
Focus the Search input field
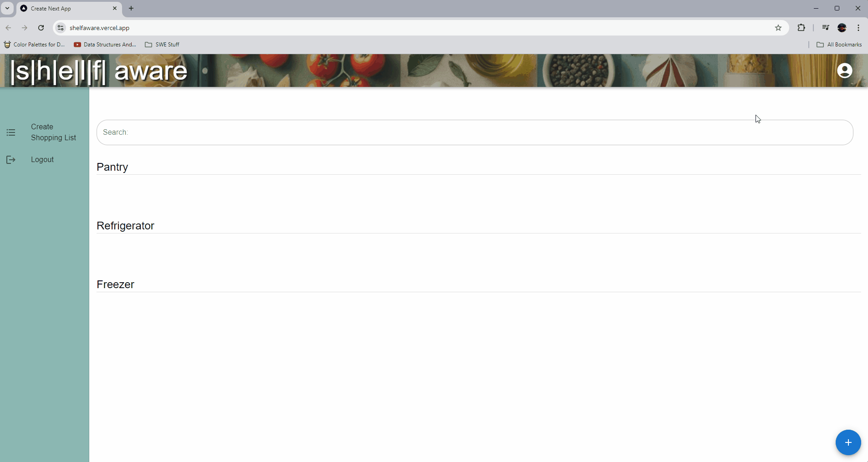[475, 132]
